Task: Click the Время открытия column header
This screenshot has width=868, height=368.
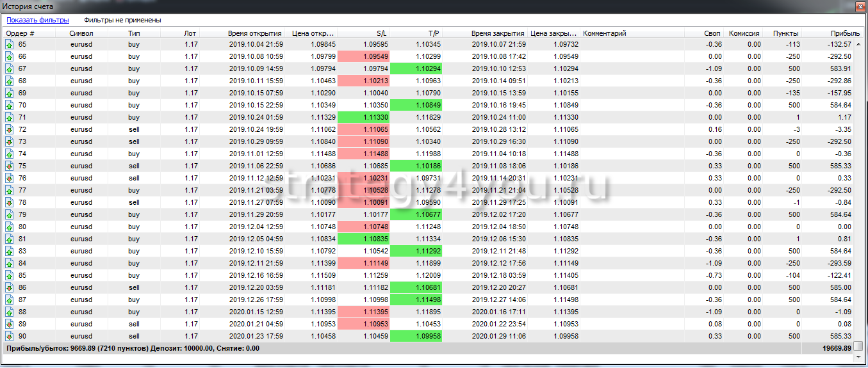Action: coord(254,33)
